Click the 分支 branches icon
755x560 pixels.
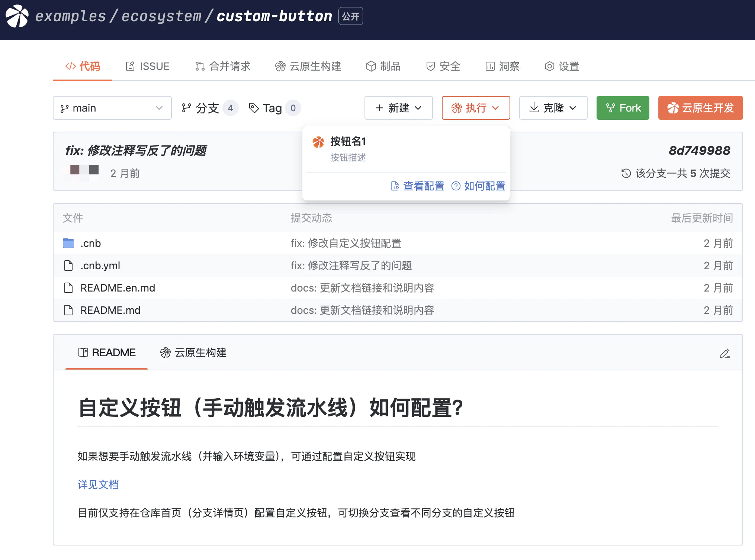[x=186, y=108]
